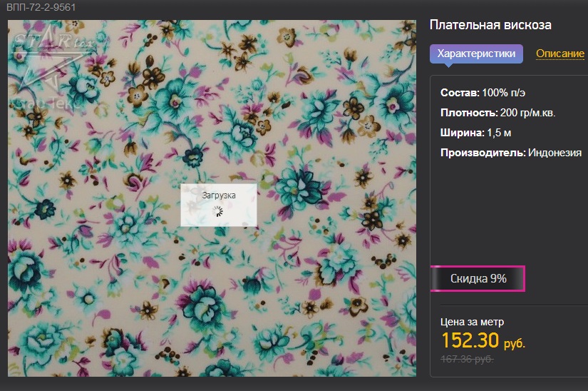
Task: Click the Цена за метр label
Action: click(473, 322)
